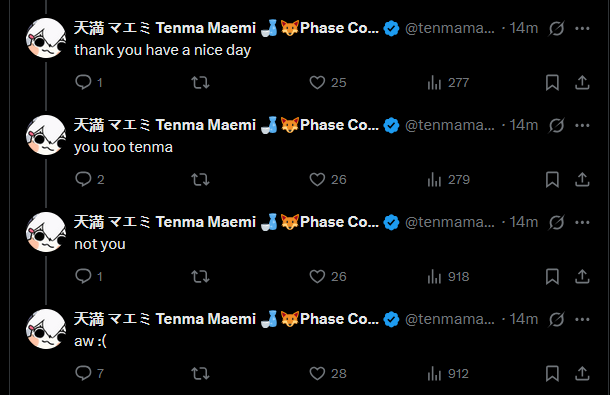The height and width of the screenshot is (395, 610).
Task: Expand more options for the "thank you have a nice day" tweet
Action: tap(582, 28)
